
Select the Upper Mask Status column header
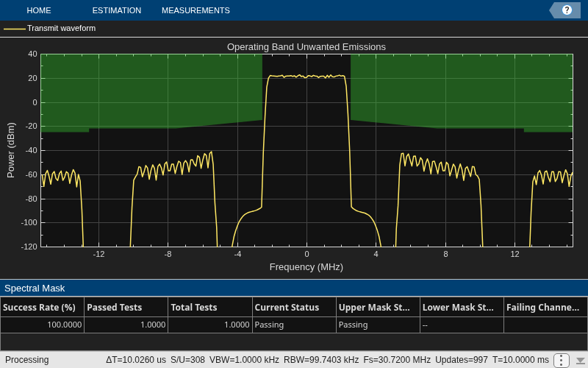378,307
